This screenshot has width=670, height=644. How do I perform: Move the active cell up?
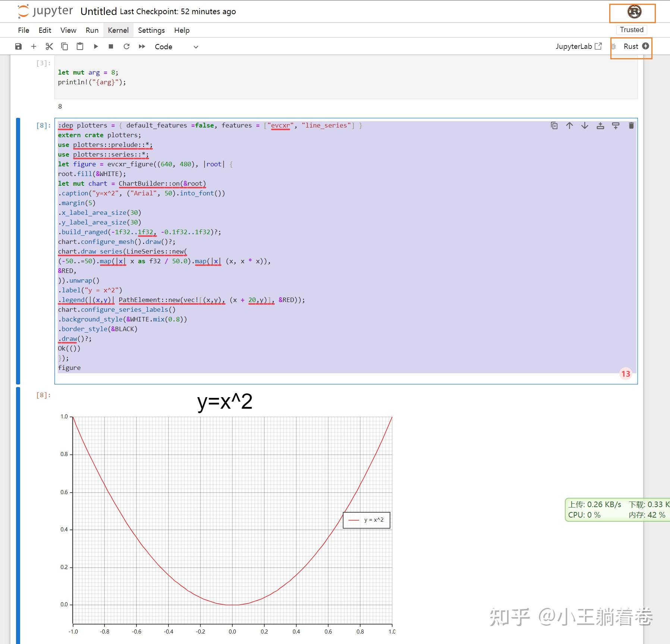tap(569, 126)
